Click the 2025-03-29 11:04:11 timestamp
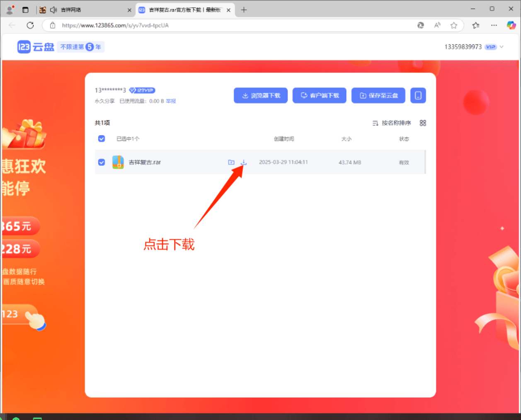This screenshot has height=420, width=521. click(284, 162)
